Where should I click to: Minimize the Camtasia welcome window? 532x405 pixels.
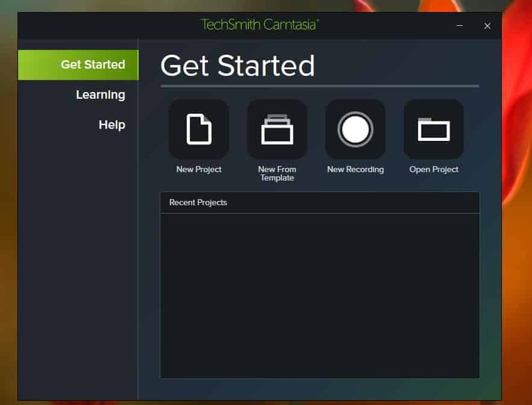[460, 26]
